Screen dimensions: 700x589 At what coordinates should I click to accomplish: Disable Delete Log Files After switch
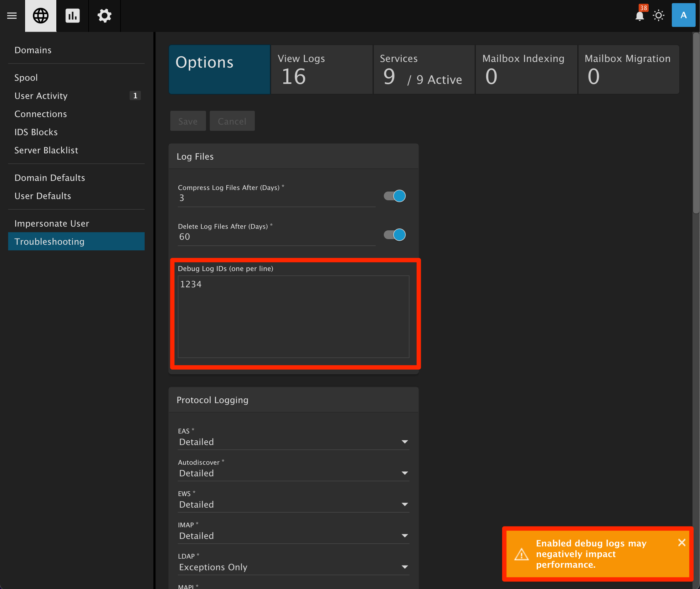coord(395,235)
